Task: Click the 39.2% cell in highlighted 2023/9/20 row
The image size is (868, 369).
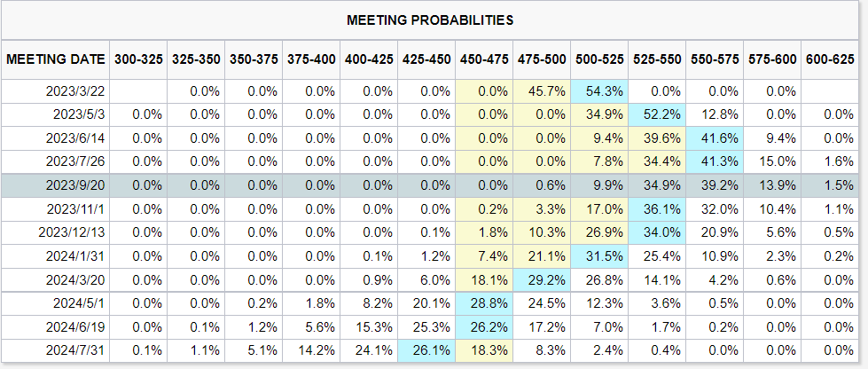Action: pyautogui.click(x=715, y=185)
